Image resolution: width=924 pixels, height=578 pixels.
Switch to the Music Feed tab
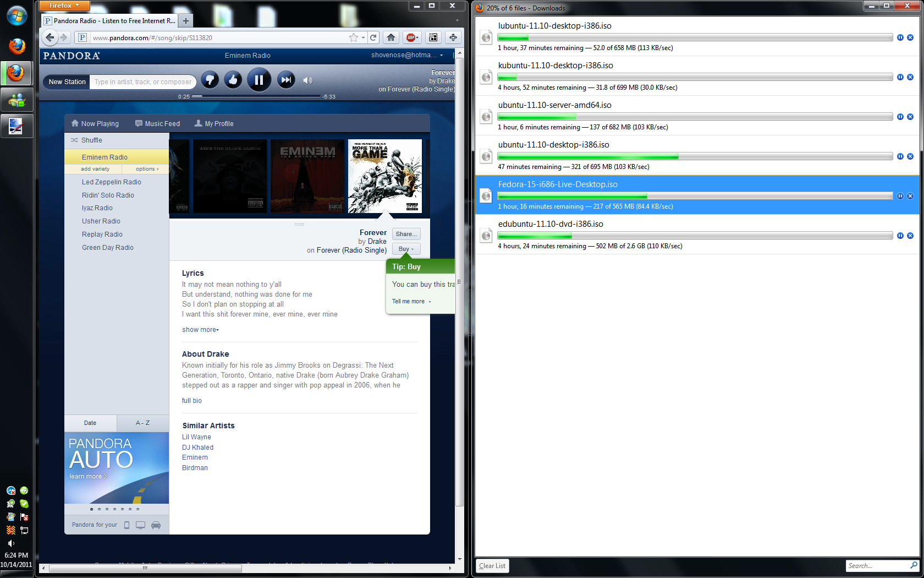tap(158, 124)
